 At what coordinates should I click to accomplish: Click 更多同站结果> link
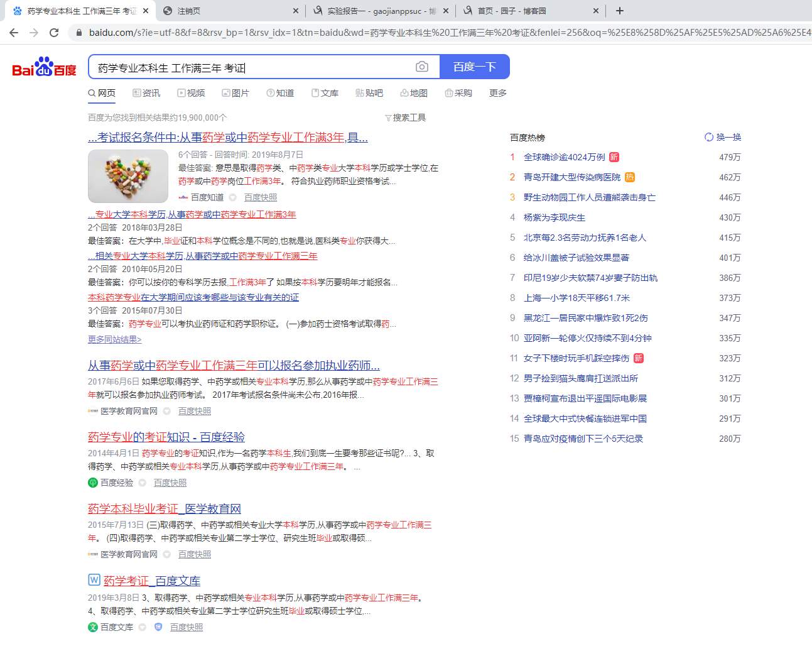pos(115,339)
